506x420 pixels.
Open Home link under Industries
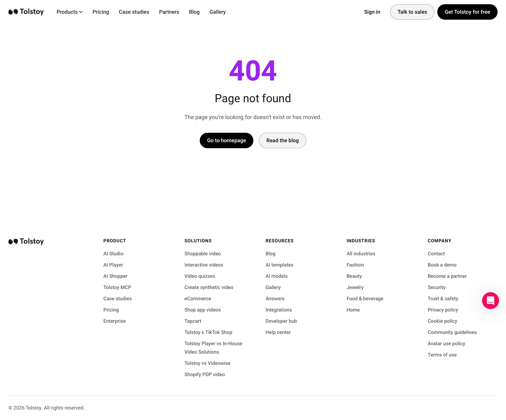(353, 310)
